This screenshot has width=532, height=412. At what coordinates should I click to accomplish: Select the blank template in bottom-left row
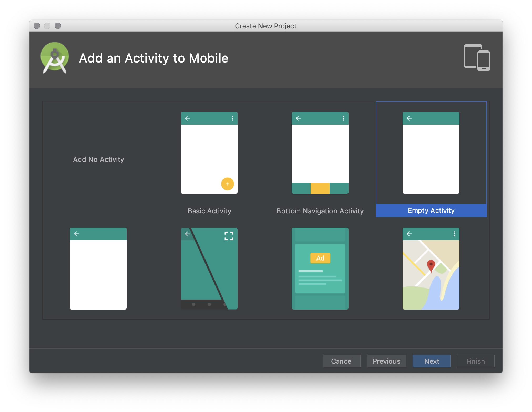98,269
